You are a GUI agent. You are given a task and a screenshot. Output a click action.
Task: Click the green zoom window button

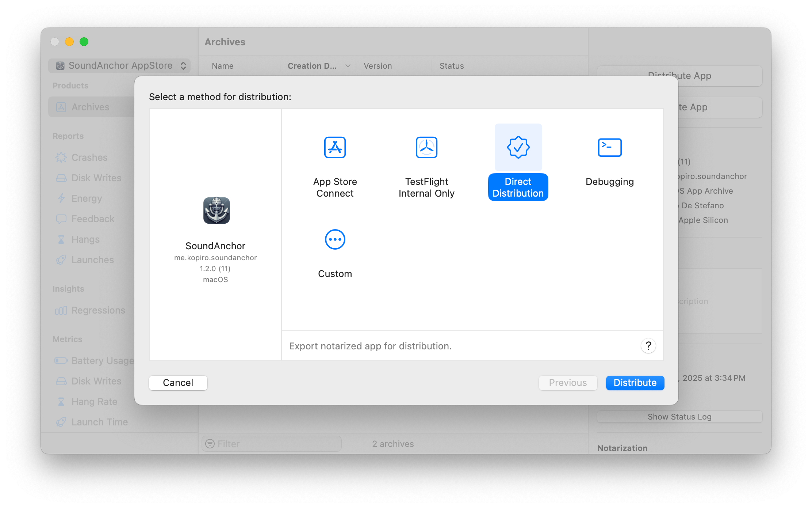pos(84,42)
